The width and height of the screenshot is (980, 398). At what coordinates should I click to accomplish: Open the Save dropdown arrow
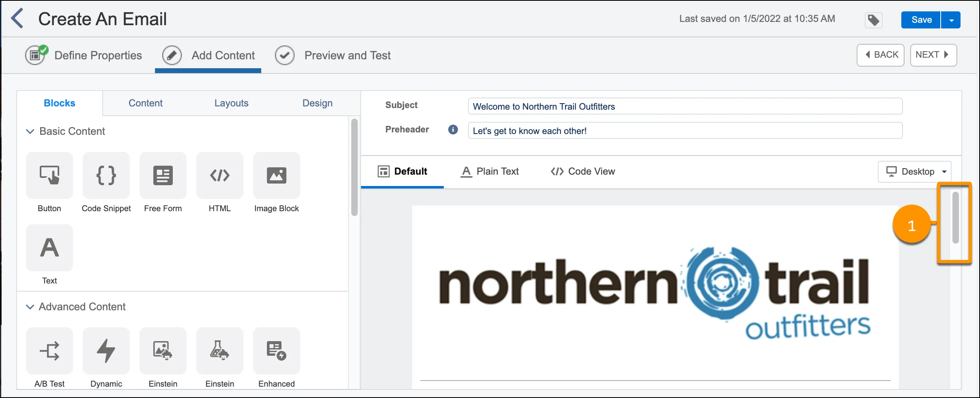pos(951,20)
